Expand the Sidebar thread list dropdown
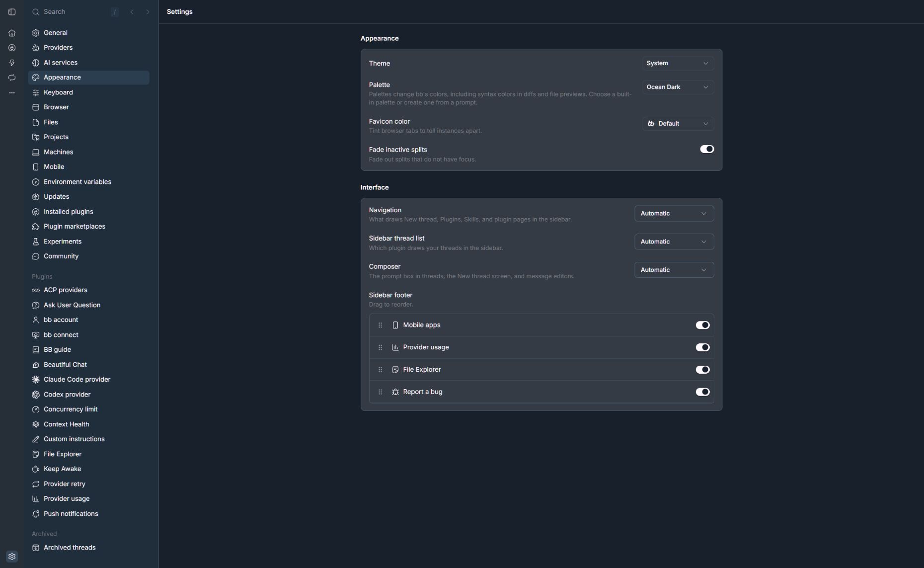 point(674,242)
